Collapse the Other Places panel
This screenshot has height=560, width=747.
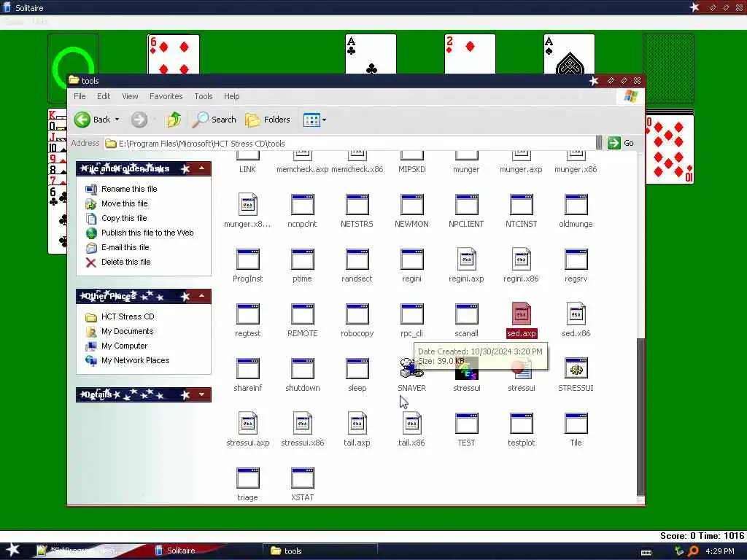click(201, 296)
